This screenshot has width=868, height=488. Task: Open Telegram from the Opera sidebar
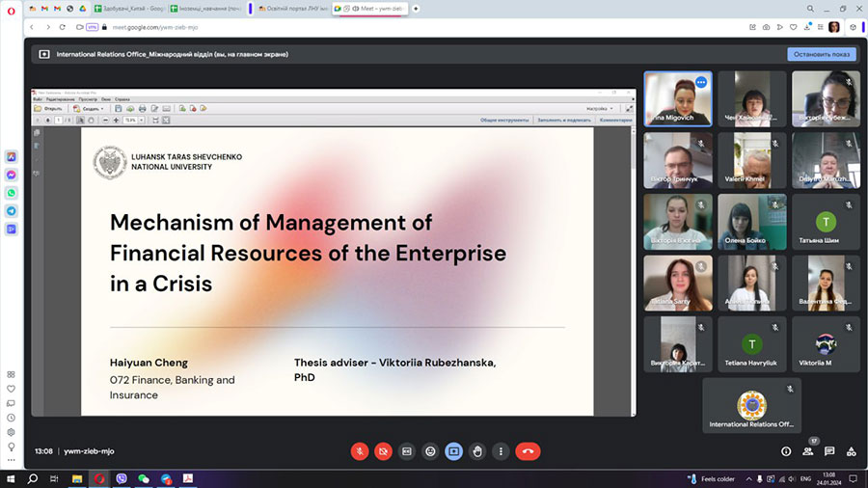click(x=12, y=210)
